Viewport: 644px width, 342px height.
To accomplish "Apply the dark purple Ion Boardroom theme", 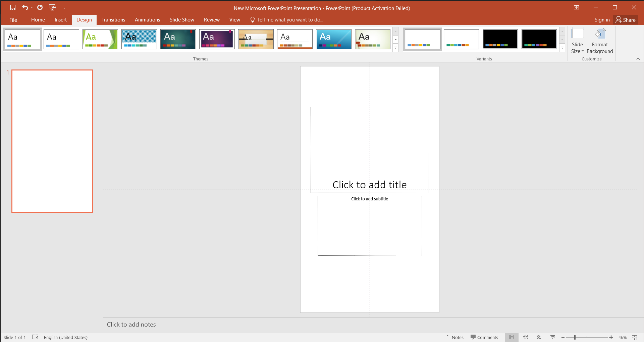I will tap(217, 39).
